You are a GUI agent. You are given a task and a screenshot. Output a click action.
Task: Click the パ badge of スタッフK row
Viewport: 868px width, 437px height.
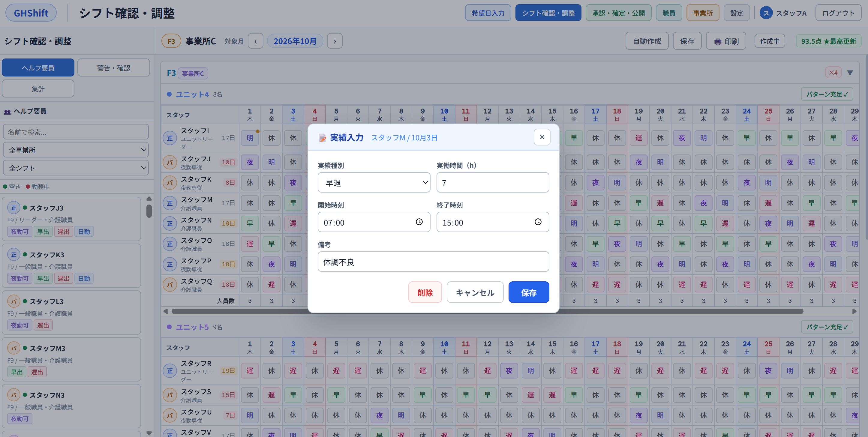tap(170, 183)
